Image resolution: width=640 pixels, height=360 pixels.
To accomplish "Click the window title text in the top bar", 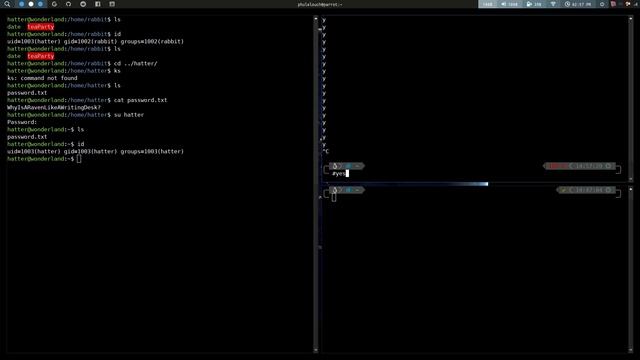I will pos(320,4).
